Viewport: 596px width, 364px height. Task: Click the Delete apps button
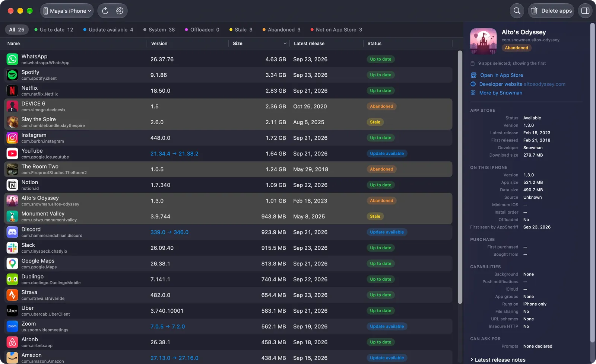[551, 11]
